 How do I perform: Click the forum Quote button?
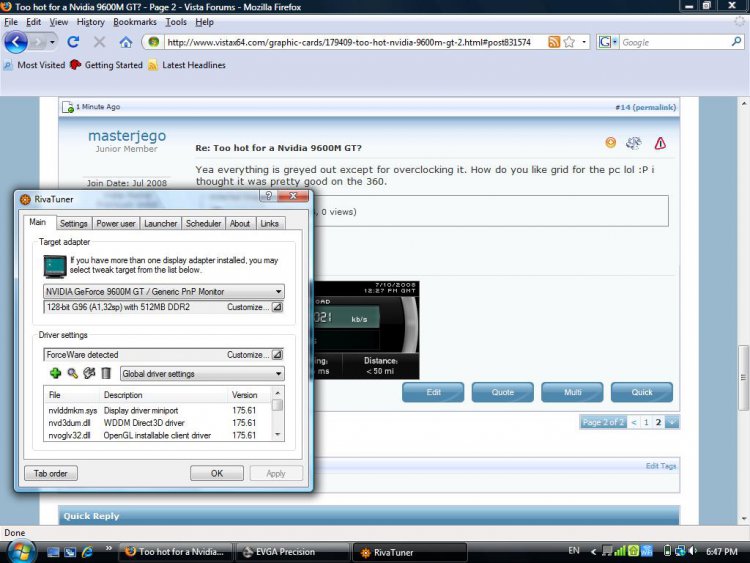click(503, 392)
